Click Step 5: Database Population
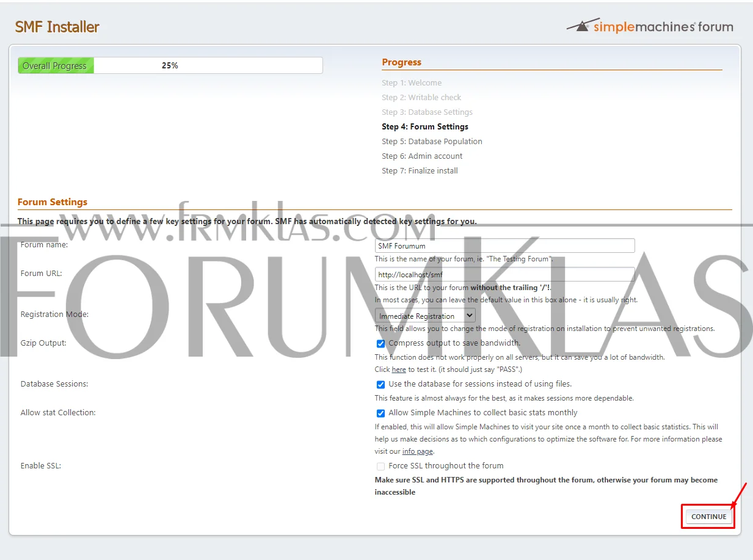This screenshot has width=753, height=560. (432, 141)
